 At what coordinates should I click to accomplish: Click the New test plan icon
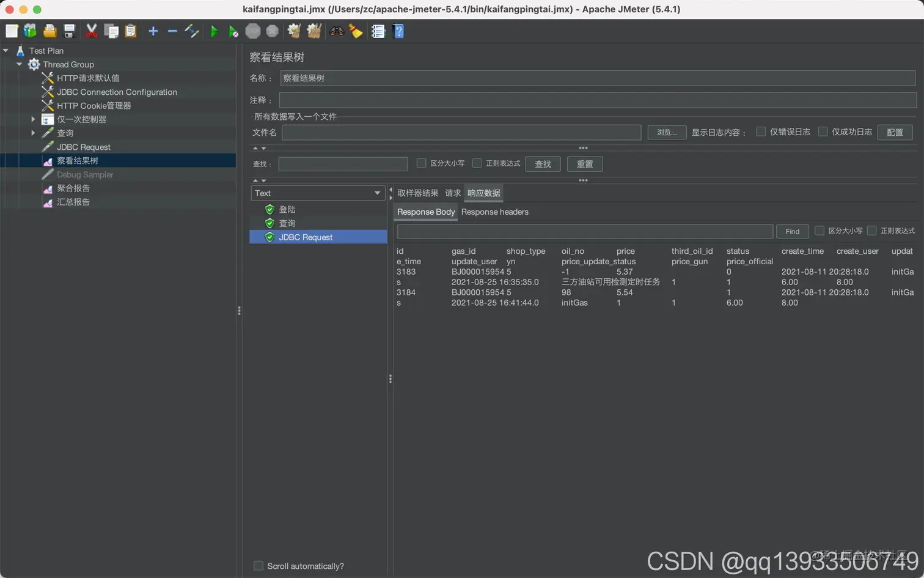click(12, 31)
